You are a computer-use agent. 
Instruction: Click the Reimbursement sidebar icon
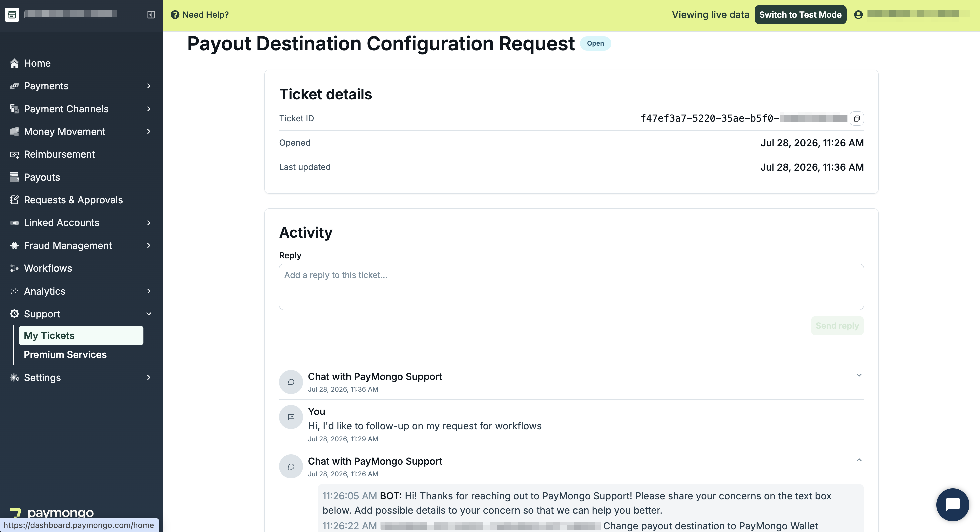(14, 155)
